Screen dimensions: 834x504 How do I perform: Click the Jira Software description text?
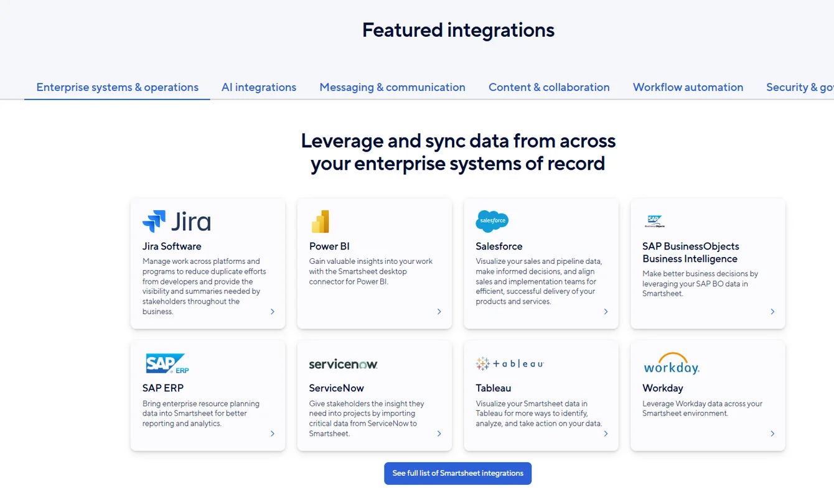pyautogui.click(x=204, y=286)
